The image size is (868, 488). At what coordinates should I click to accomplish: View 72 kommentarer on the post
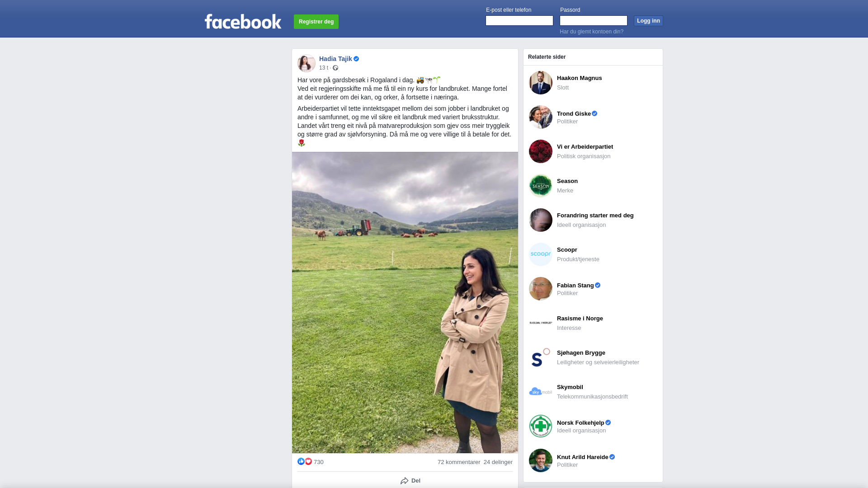tap(459, 462)
